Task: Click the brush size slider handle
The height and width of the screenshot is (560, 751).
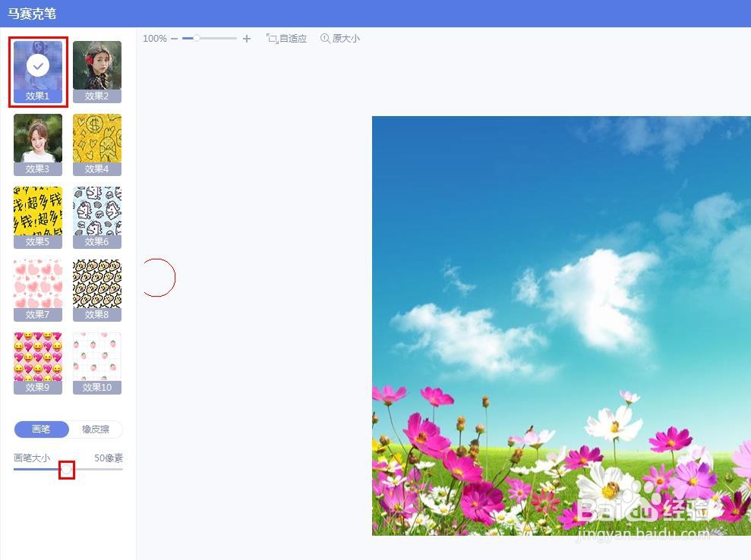Action: tap(67, 470)
